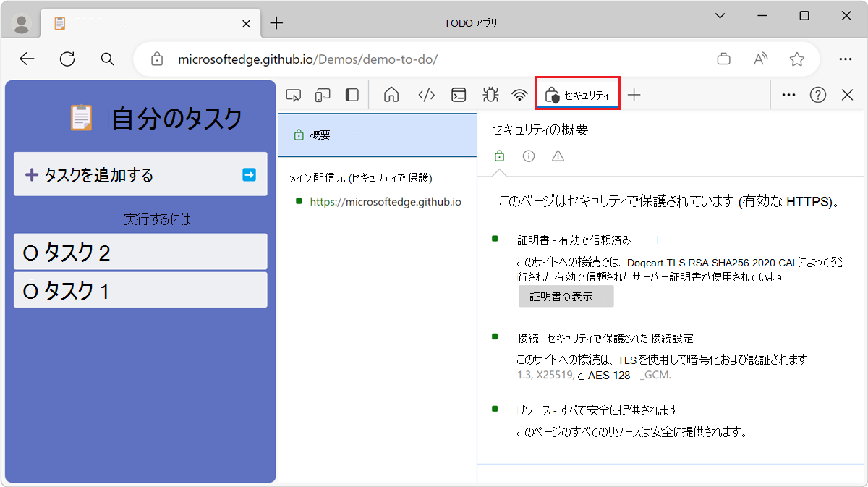
Task: Click メイン配信元 section label
Action: (360, 177)
